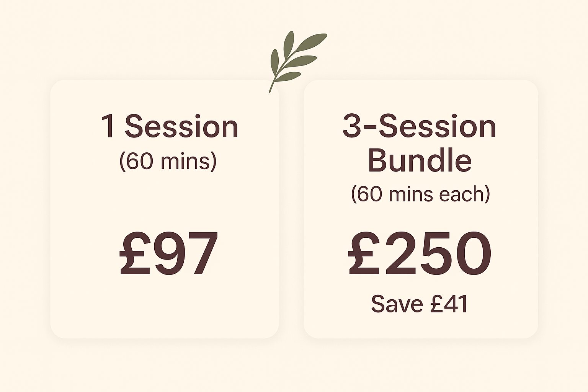Screen dimensions: 588x392
Task: Click the "3-Session" heading line
Action: coord(420,126)
